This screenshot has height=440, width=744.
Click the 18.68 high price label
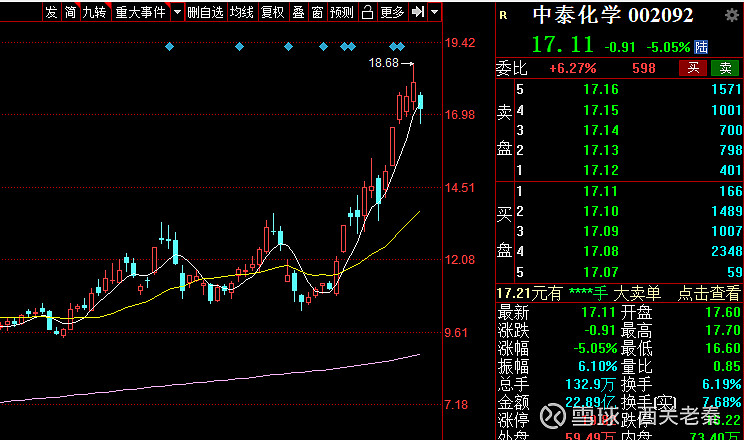click(384, 63)
